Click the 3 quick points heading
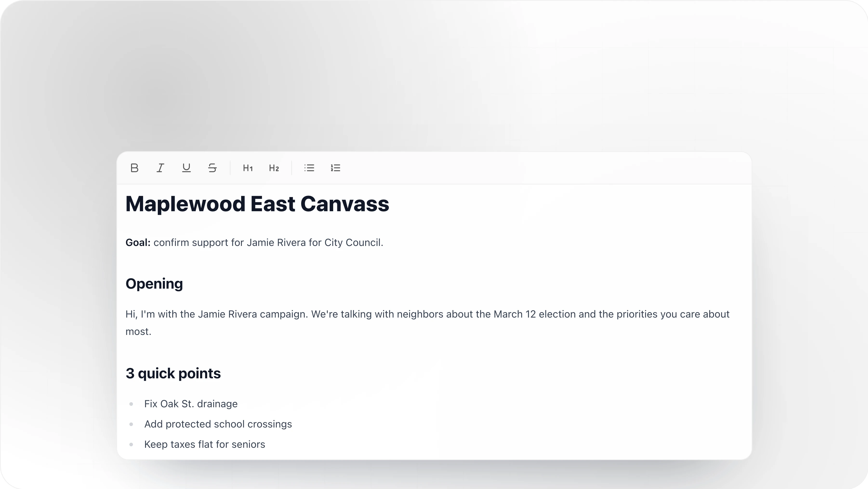 click(173, 373)
